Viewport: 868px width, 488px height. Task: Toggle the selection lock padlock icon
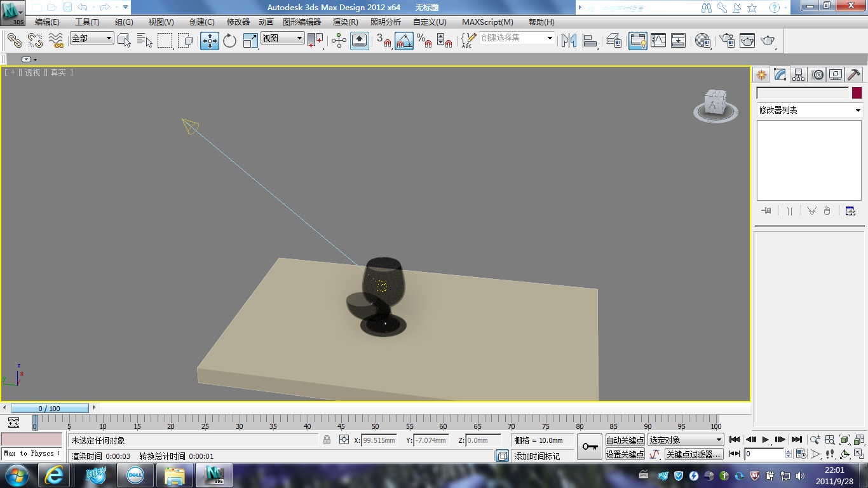coord(327,440)
